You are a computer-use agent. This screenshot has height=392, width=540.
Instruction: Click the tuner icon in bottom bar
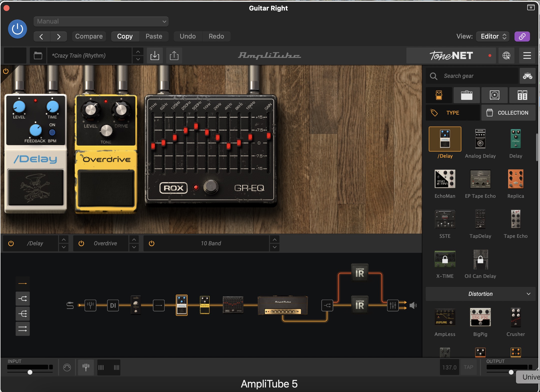[86, 367]
